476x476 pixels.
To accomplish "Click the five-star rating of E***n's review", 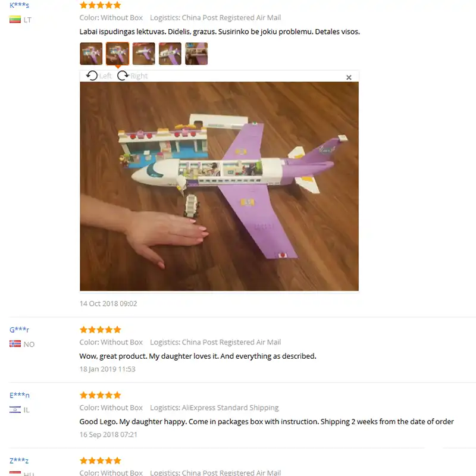I will 100,395.
